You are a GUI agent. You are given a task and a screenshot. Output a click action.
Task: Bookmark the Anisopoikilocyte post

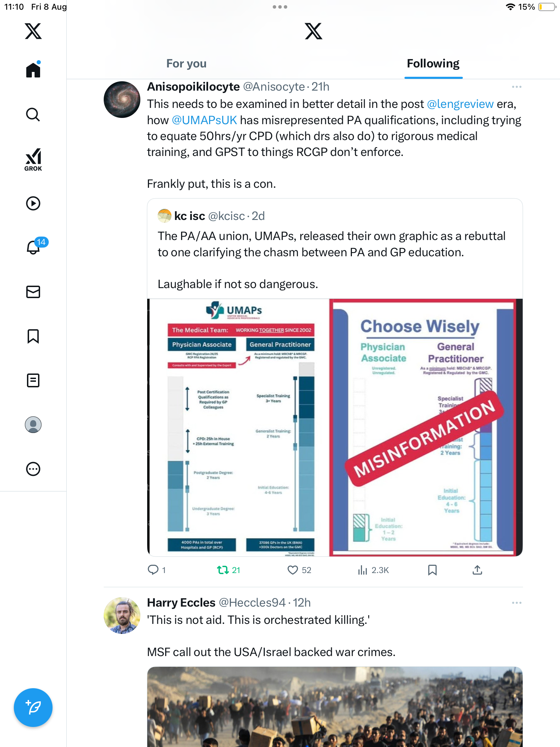click(432, 570)
